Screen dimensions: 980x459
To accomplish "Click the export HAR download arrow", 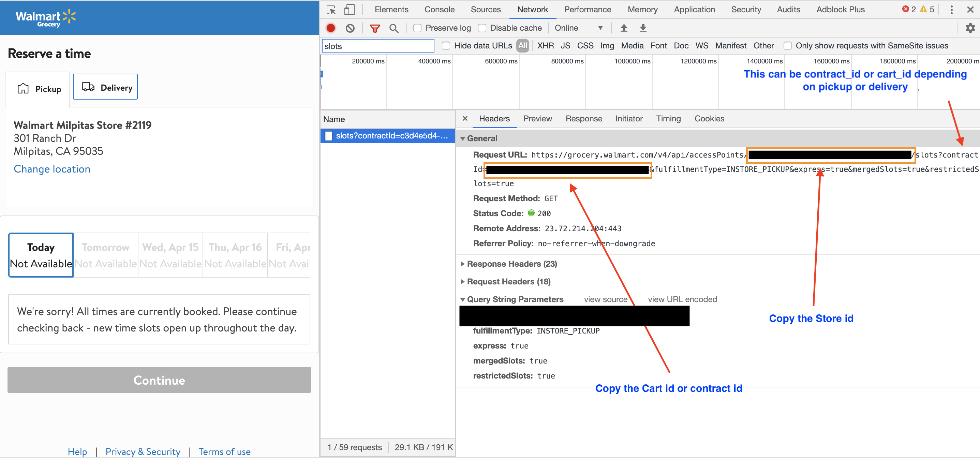I will tap(643, 28).
